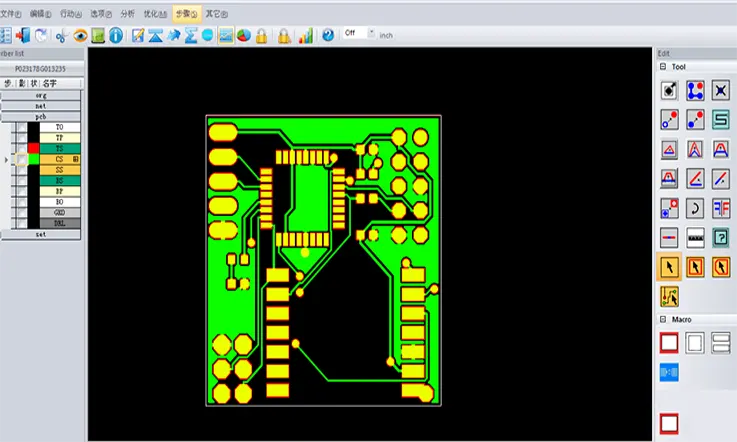Open the 文件 menu
This screenshot has height=442, width=737.
click(10, 14)
